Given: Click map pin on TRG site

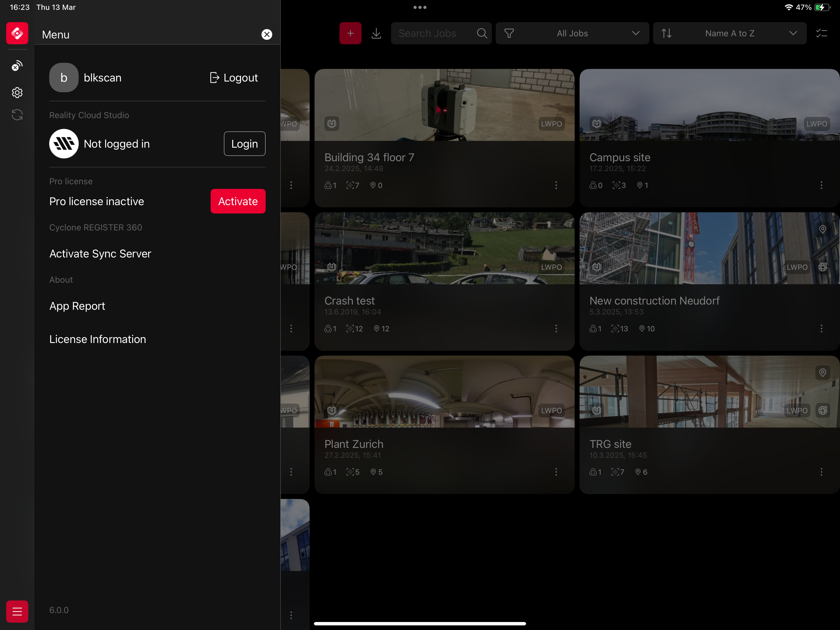Looking at the screenshot, I should tap(822, 373).
